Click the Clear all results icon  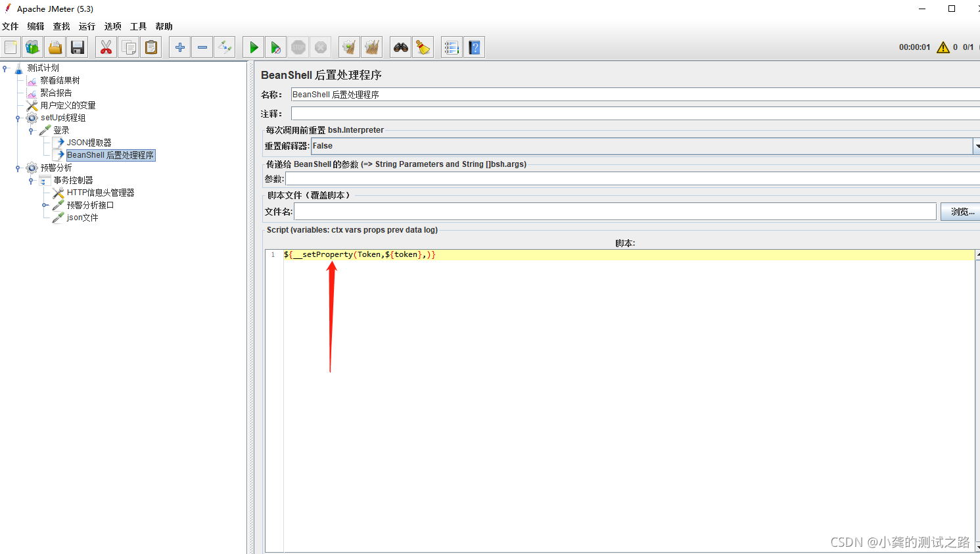372,47
